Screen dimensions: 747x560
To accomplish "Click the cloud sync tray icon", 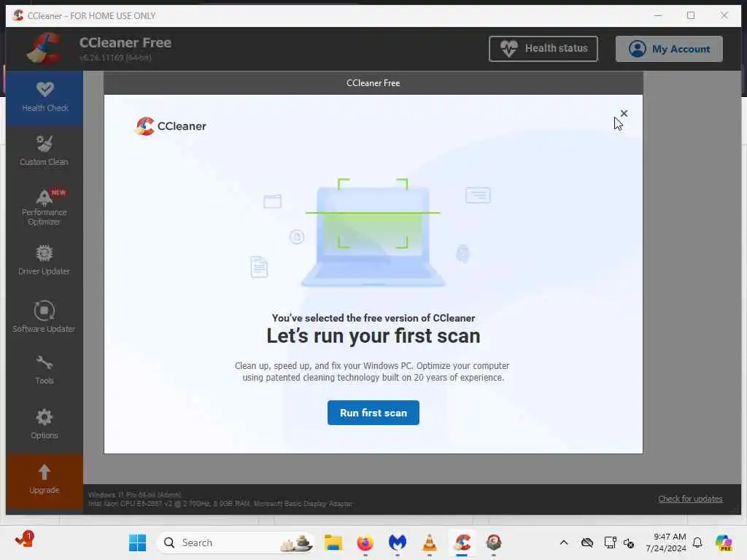I will [x=587, y=542].
